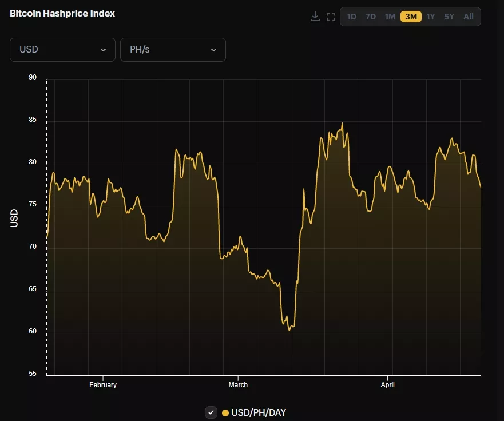Image resolution: width=504 pixels, height=421 pixels.
Task: Select the 7D time range
Action: point(371,17)
